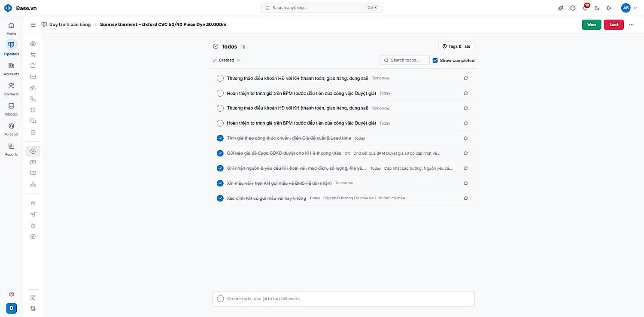Open the Inboxes sidebar icon
This screenshot has width=644, height=317.
(x=12, y=108)
